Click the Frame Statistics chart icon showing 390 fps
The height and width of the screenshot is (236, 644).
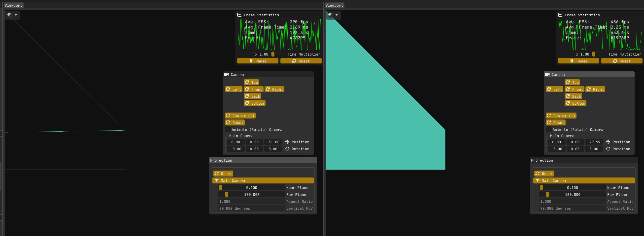tap(239, 15)
